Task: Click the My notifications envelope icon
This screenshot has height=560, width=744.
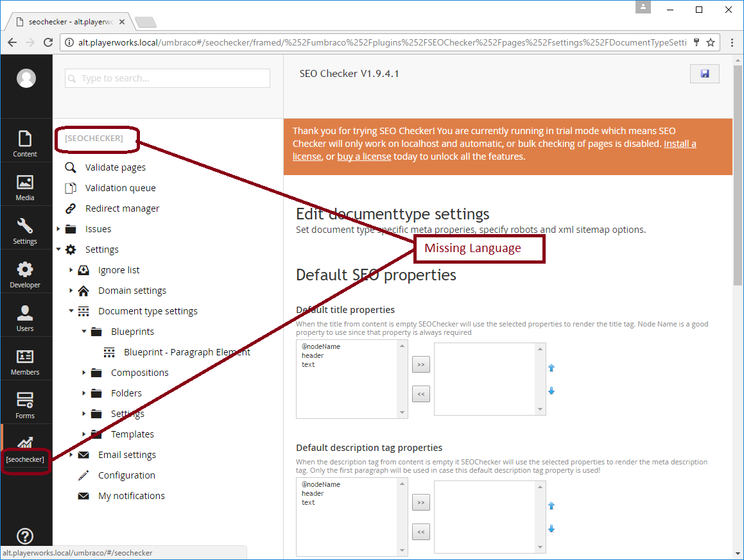Action: point(83,496)
